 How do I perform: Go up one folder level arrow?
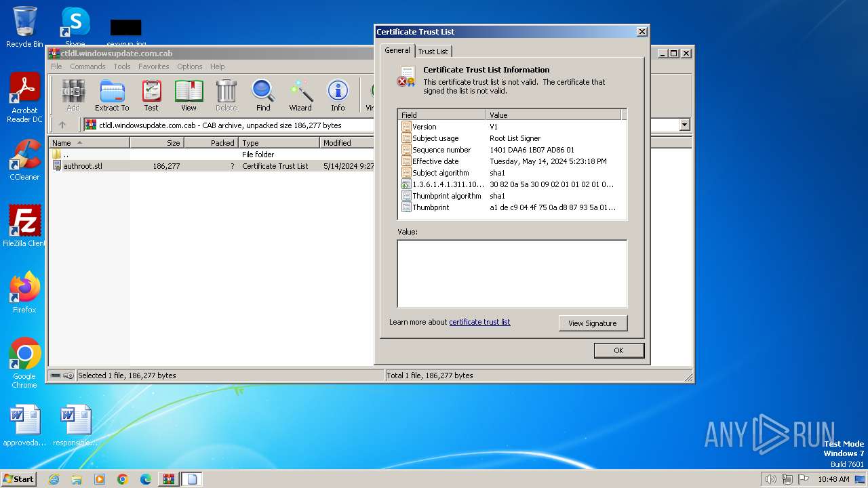click(x=62, y=125)
